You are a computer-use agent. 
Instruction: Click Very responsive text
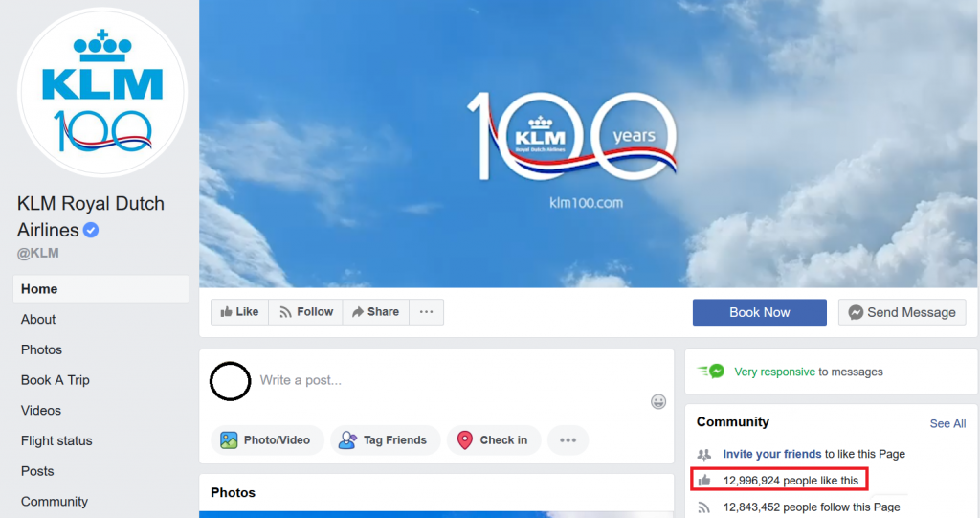[x=774, y=372]
